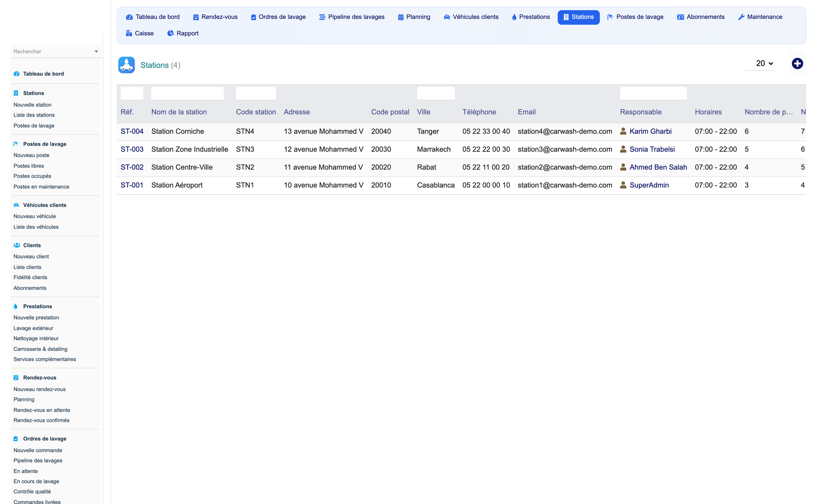This screenshot has height=504, width=814.
Task: Click the user icon beside Karim Gharbi
Action: click(623, 131)
